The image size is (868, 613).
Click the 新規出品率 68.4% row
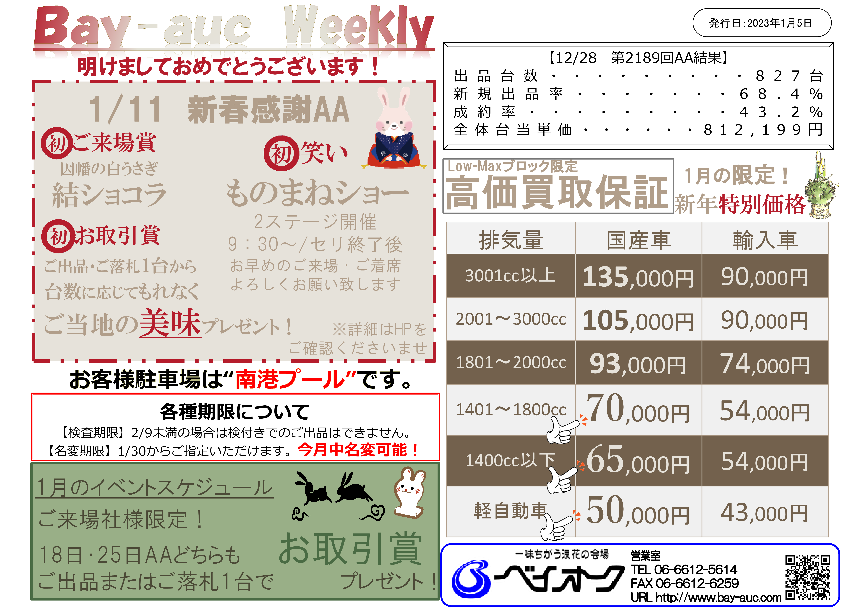click(639, 94)
